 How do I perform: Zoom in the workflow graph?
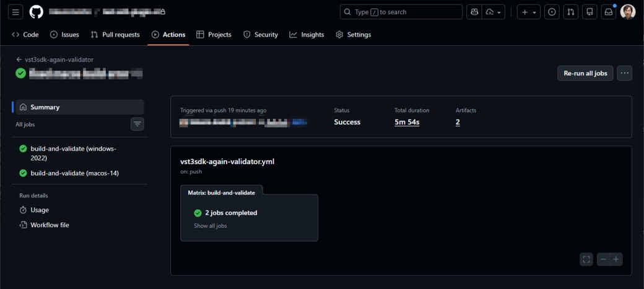click(616, 259)
